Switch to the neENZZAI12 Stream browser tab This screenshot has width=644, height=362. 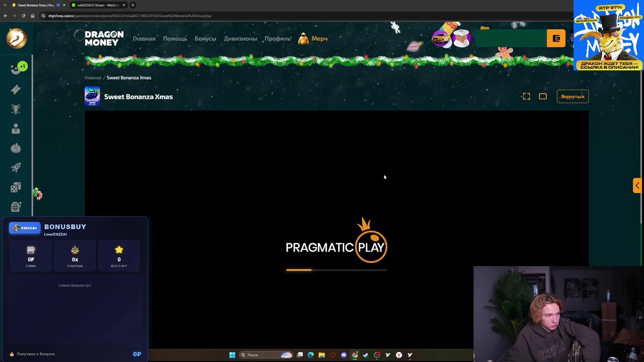tap(98, 5)
